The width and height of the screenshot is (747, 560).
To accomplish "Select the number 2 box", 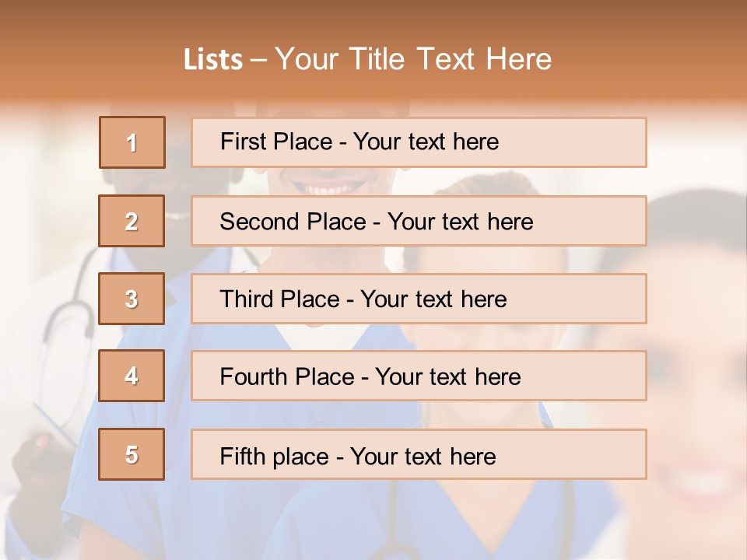I will [132, 221].
